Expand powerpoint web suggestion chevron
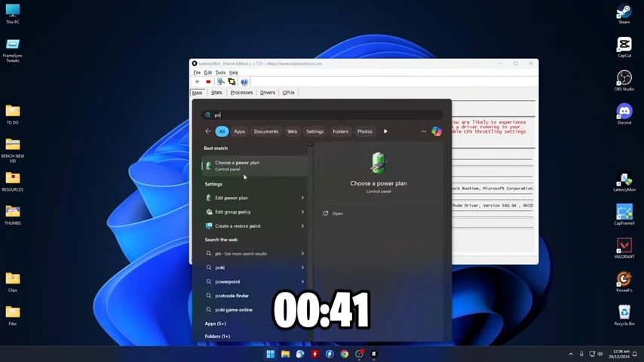644x362 pixels. 302,282
